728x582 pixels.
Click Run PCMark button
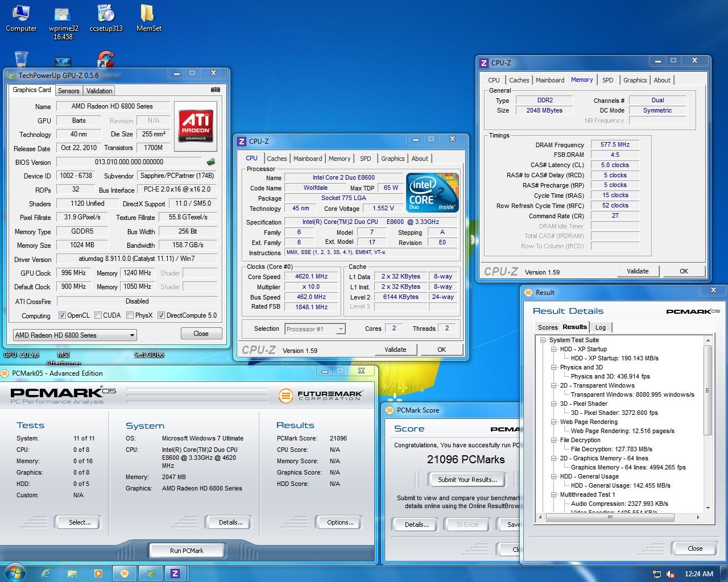point(187,551)
